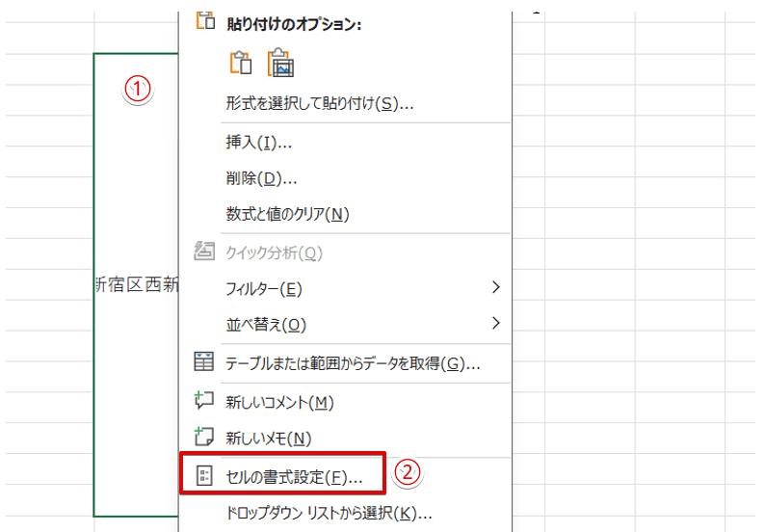Click the table icon next to データを取得
The image size is (765, 532).
coord(204,361)
